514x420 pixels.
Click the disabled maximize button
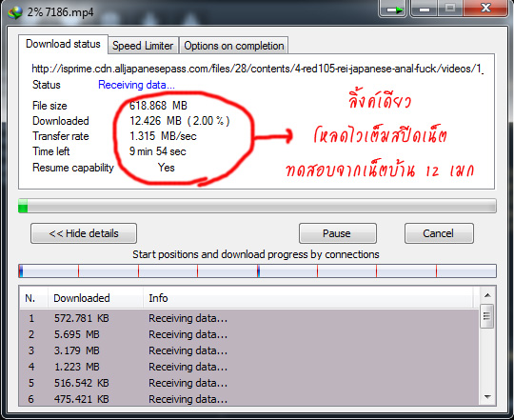tap(450, 8)
